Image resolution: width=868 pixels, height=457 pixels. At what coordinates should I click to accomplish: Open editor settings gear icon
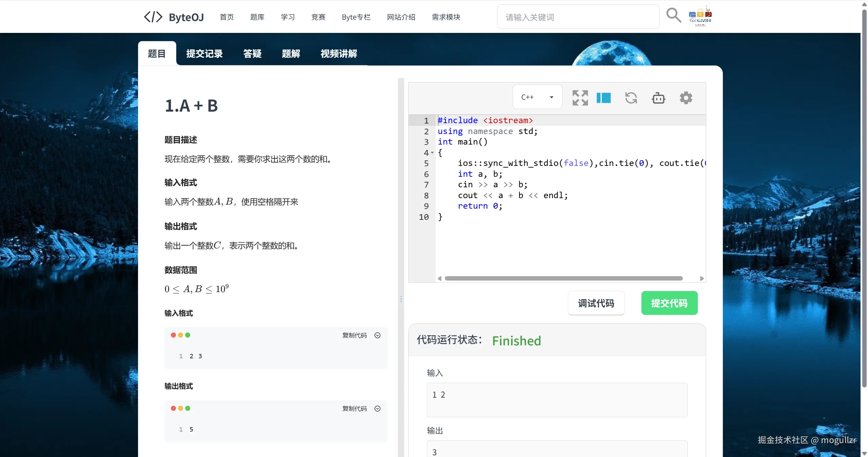click(686, 98)
